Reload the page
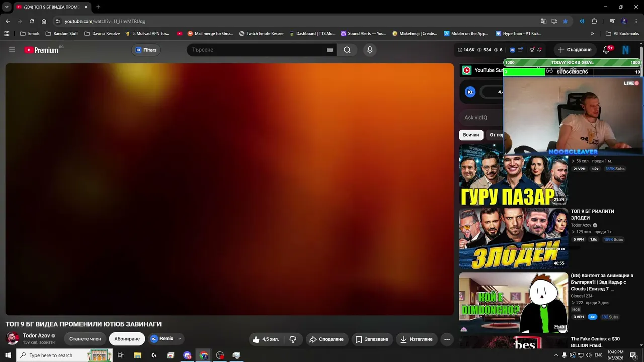This screenshot has height=362, width=644. click(x=32, y=21)
